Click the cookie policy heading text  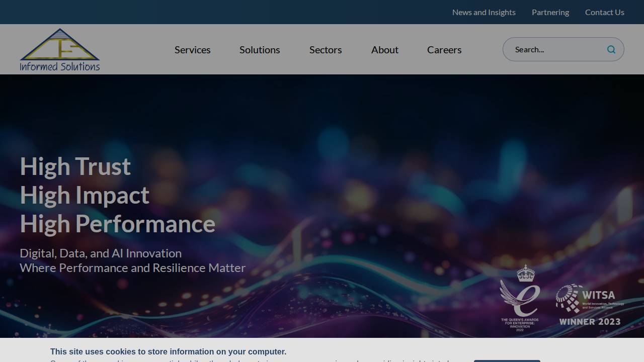[168, 351]
